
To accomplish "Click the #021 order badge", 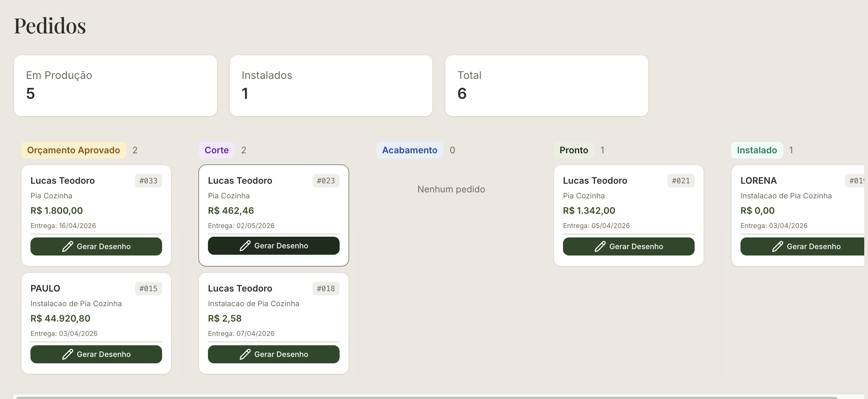I will coord(681,181).
